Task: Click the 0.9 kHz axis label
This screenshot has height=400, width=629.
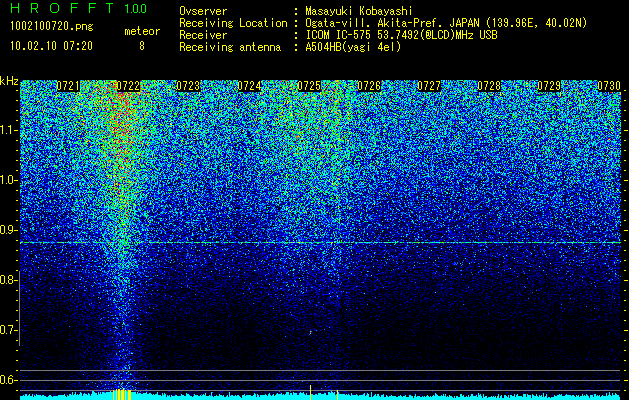Action: (7, 230)
